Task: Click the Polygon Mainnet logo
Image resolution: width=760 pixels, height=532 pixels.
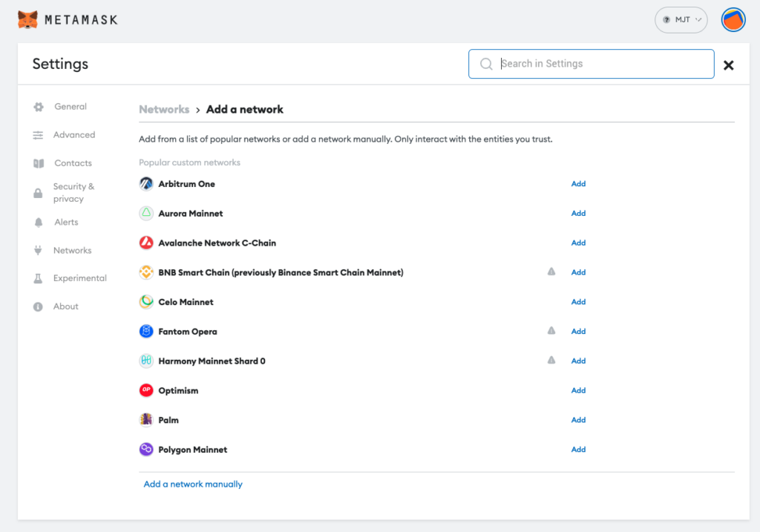Action: coord(146,450)
